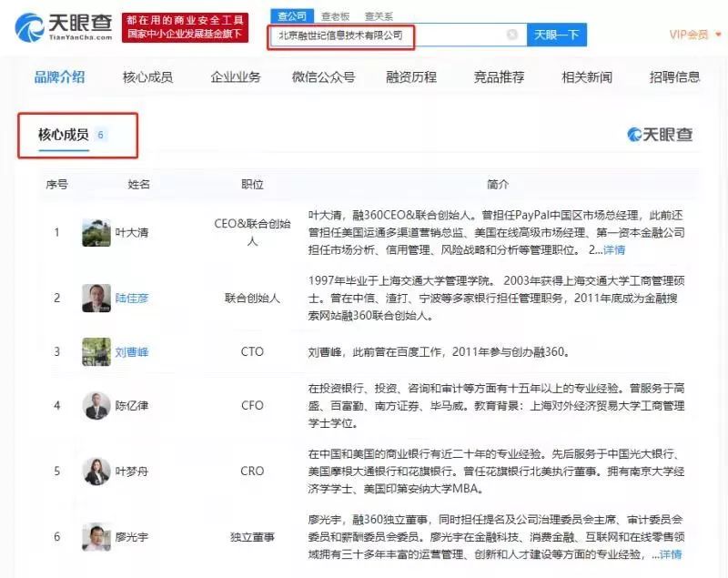Image resolution: width=728 pixels, height=578 pixels.
Task: Select the 竞品推荐 navigation tab
Action: coord(499,77)
